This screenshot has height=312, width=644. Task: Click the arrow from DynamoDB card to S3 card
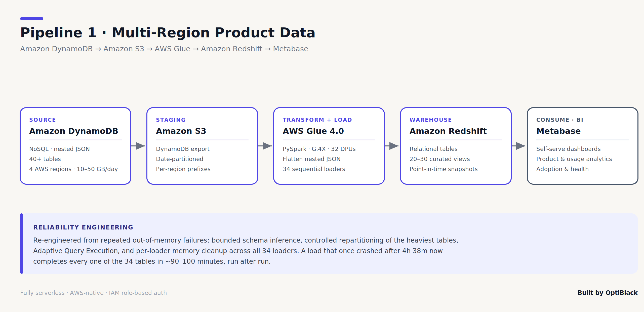(x=138, y=146)
